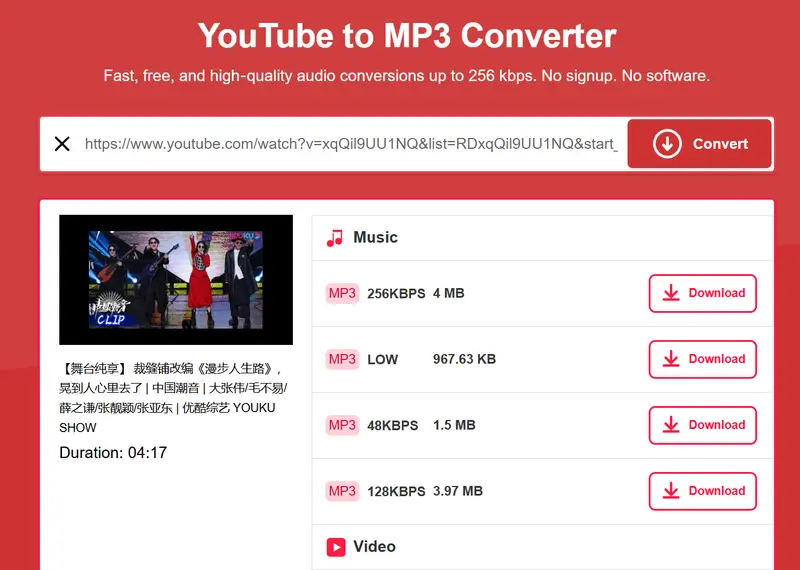Focus the YouTube URL input field
This screenshot has width=800, height=570.
[350, 144]
